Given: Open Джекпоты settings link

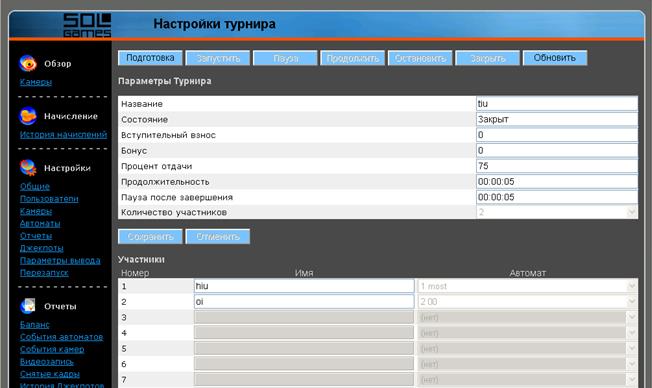Looking at the screenshot, I should coord(42,248).
